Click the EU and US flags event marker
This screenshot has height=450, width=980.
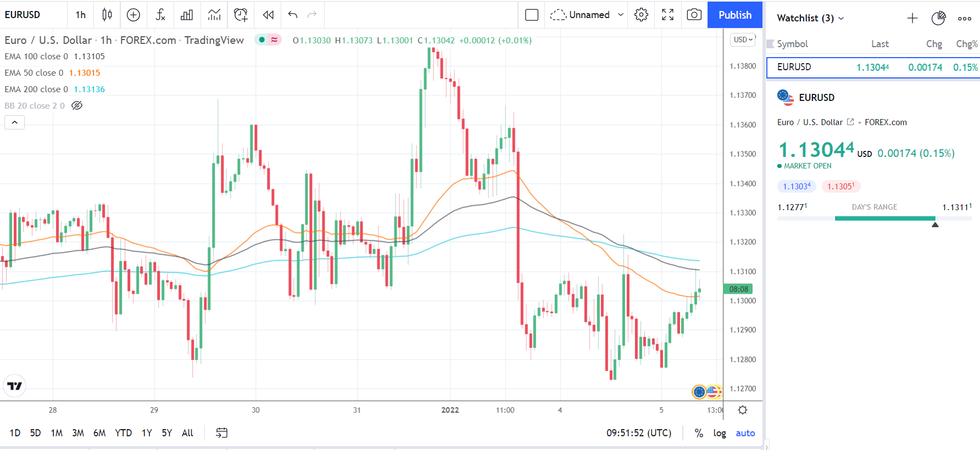click(706, 391)
